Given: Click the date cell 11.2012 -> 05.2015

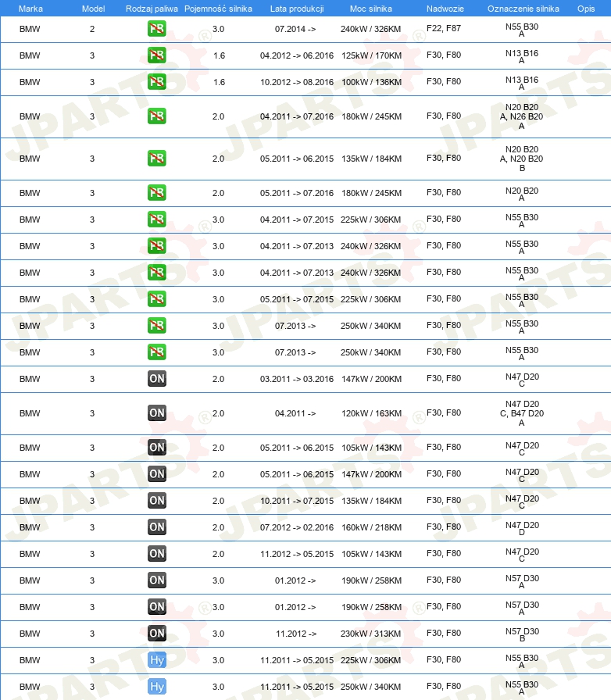Looking at the screenshot, I should [297, 554].
